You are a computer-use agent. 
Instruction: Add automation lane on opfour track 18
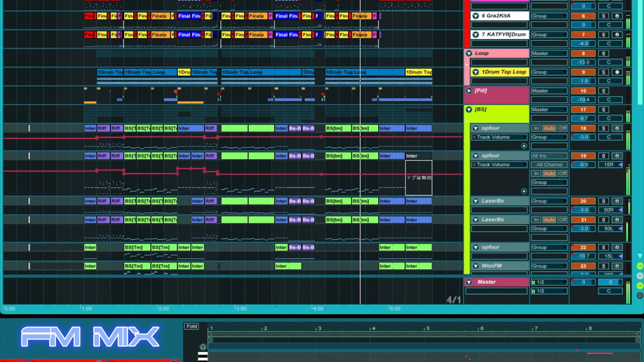tap(524, 146)
